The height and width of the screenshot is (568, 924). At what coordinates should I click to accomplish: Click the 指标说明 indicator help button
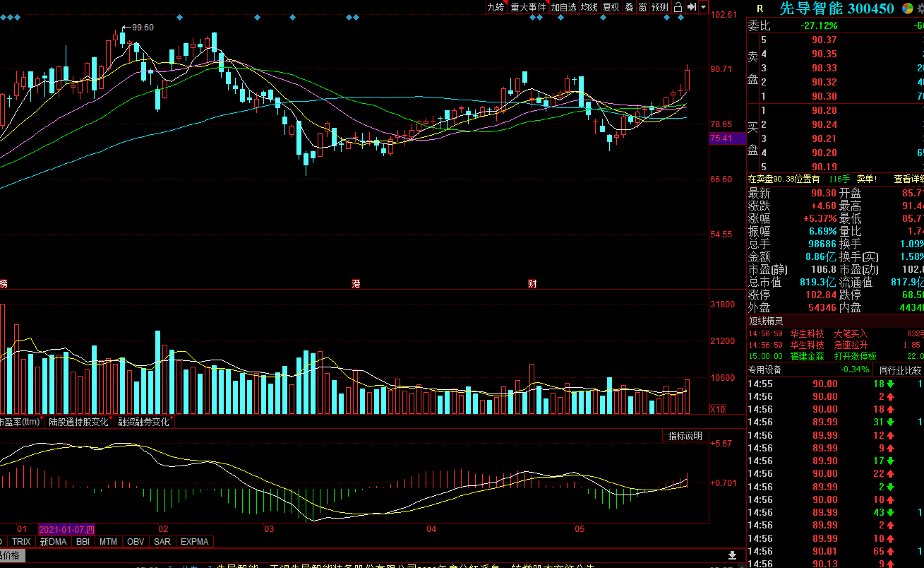[x=685, y=436]
